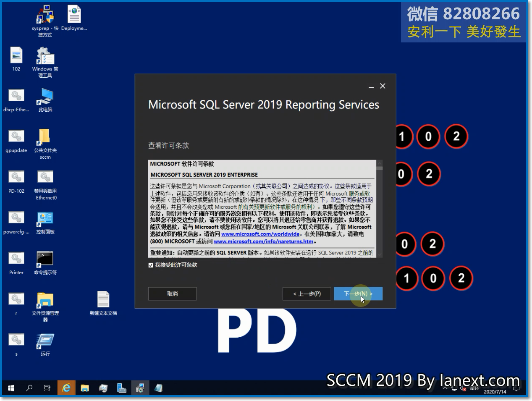Open the www.microsoft.com/info/nareturns.htm link
Screen dimensions: 532x401
coord(263,241)
